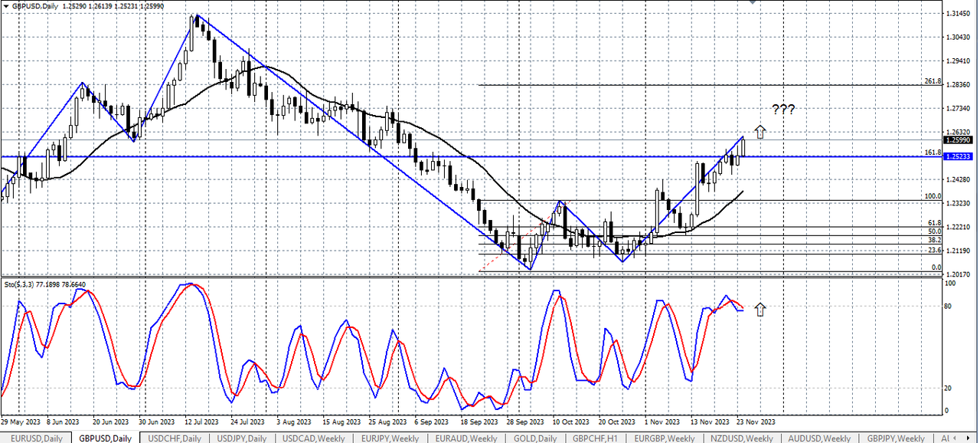Viewport: 980px width, 443px height.
Task: Click the 61.8 Fibonacci level label
Action: point(934,222)
